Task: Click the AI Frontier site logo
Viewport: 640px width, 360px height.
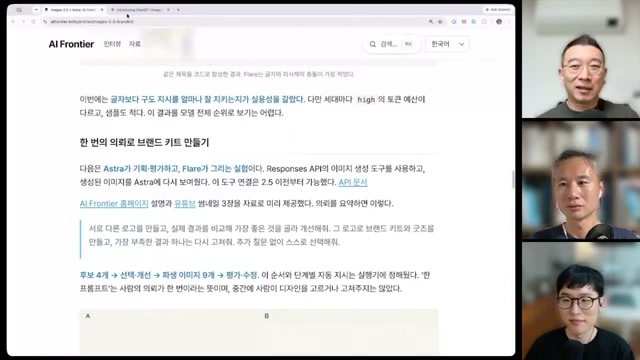Action: tap(71, 44)
